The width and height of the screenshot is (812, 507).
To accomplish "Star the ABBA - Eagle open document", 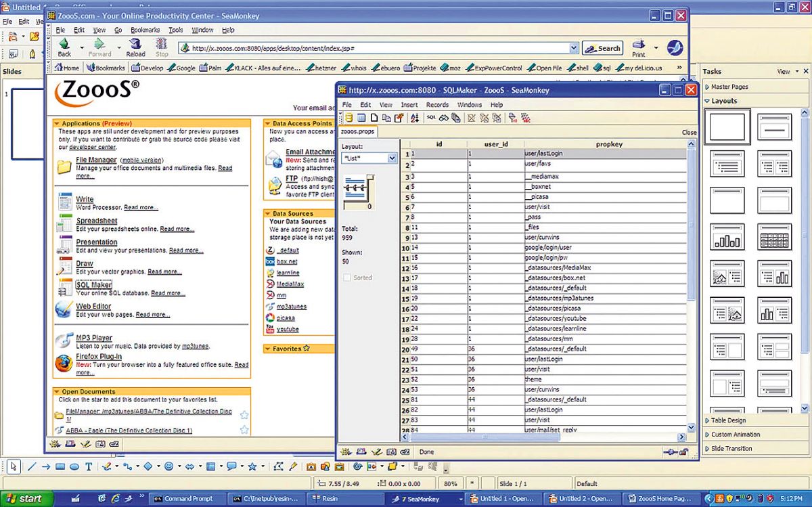I will coord(244,430).
